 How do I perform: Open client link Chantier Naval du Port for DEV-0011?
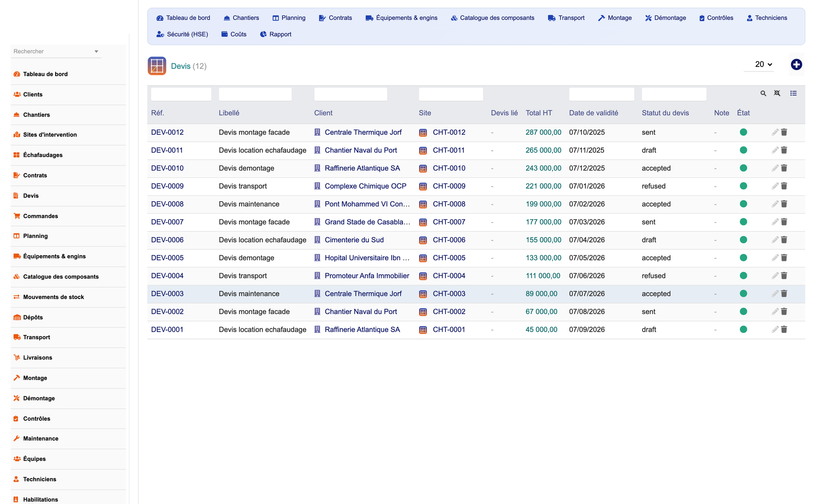(x=361, y=150)
